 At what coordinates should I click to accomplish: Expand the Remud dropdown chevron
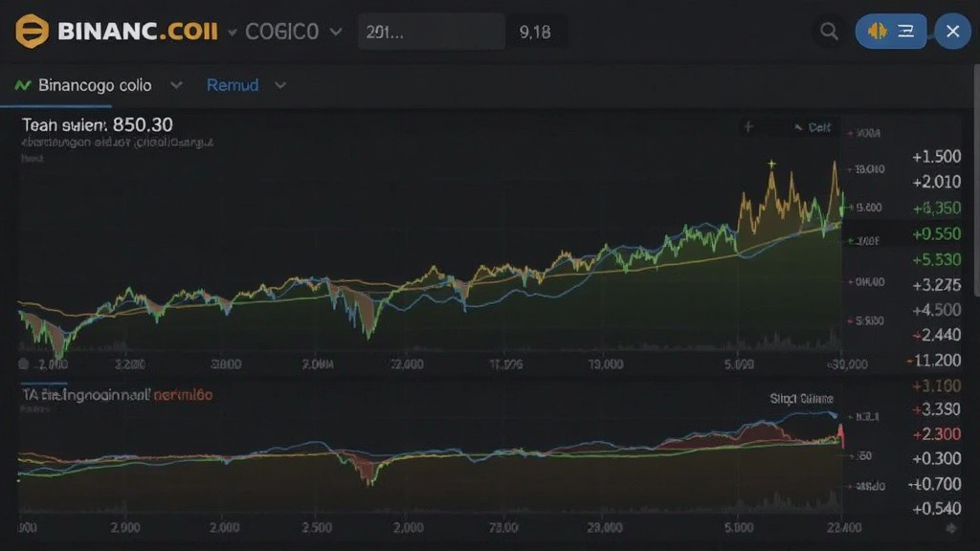(x=280, y=85)
